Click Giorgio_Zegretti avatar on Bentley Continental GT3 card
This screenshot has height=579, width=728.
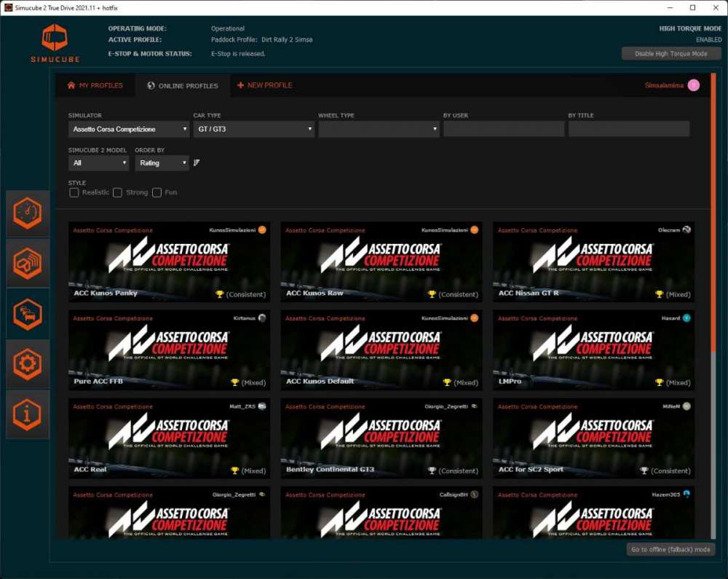pos(475,406)
